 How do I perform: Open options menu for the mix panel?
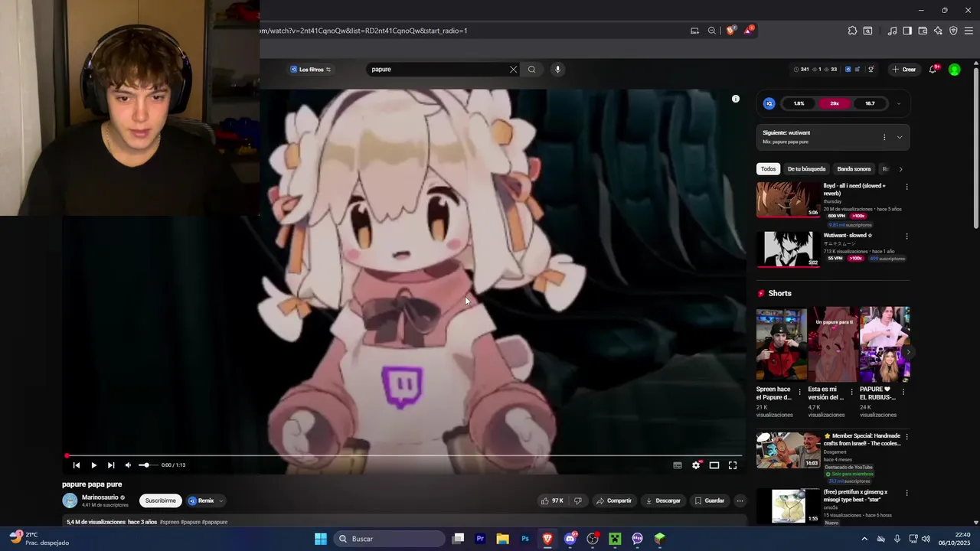coord(884,137)
